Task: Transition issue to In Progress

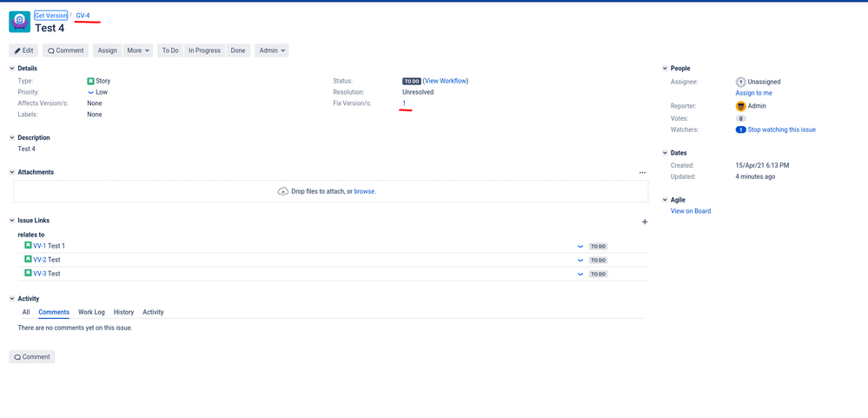Action: pyautogui.click(x=204, y=50)
